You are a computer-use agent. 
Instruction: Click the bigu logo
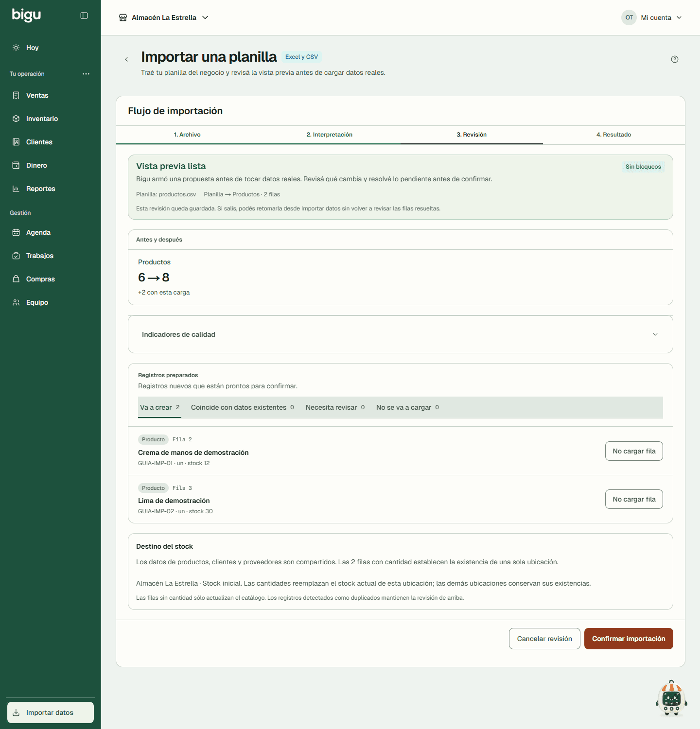[x=26, y=15]
